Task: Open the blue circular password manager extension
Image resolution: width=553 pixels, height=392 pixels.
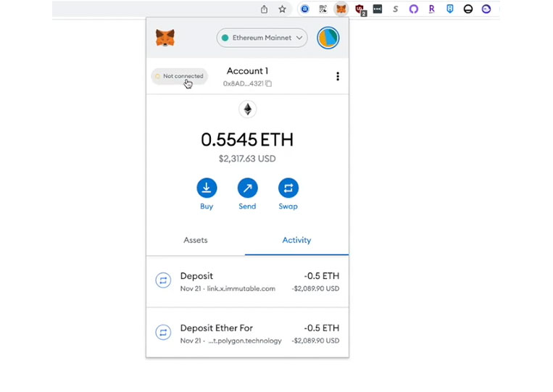Action: click(x=305, y=9)
